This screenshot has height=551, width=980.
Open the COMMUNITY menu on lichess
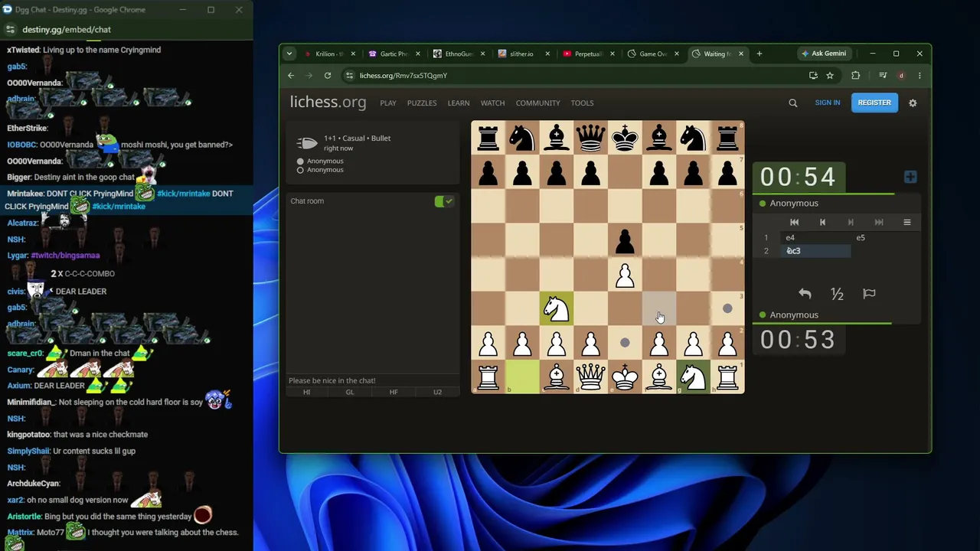click(x=537, y=103)
